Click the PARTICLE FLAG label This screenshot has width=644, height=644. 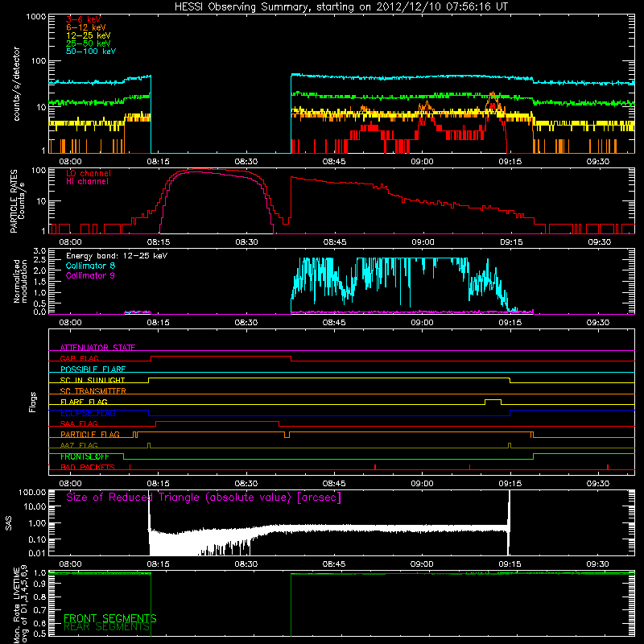point(90,434)
